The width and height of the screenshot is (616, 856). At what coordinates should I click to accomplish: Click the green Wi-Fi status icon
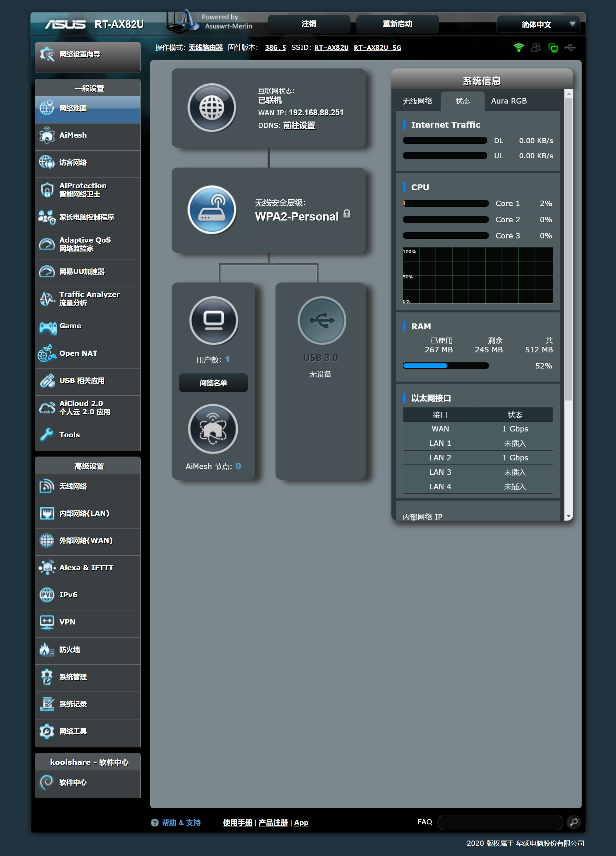tap(519, 47)
